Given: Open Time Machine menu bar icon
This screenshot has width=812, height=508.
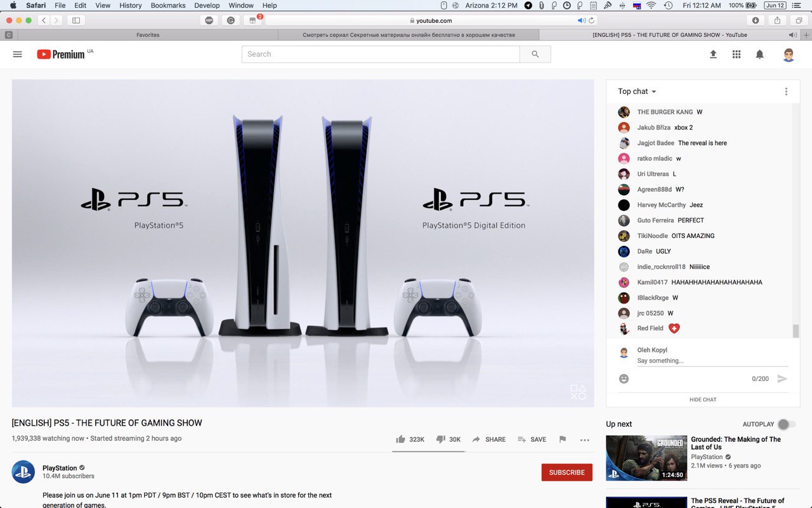Looking at the screenshot, I should click(668, 5).
